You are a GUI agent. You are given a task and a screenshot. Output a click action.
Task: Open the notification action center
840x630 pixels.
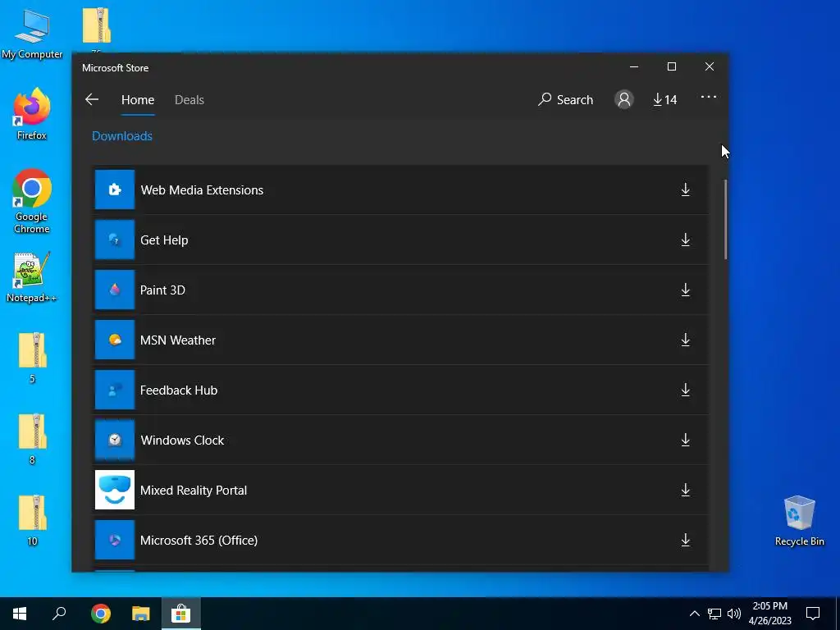pyautogui.click(x=813, y=614)
